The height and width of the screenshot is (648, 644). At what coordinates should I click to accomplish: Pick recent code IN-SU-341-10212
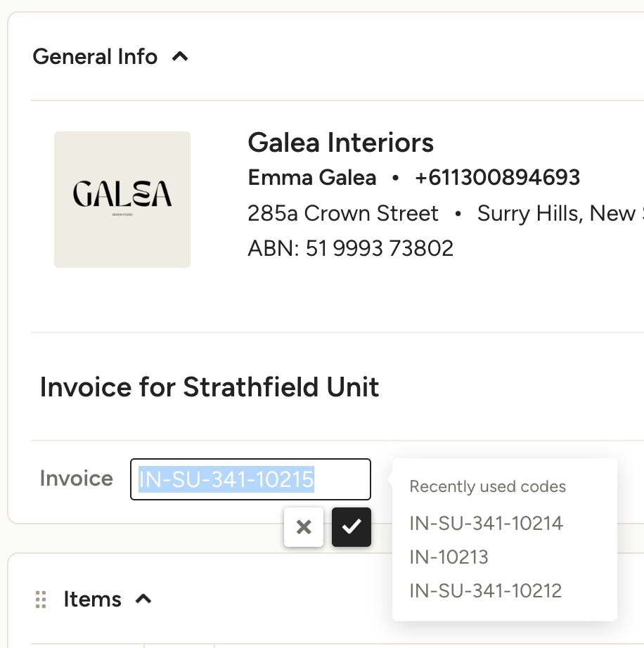pos(486,591)
